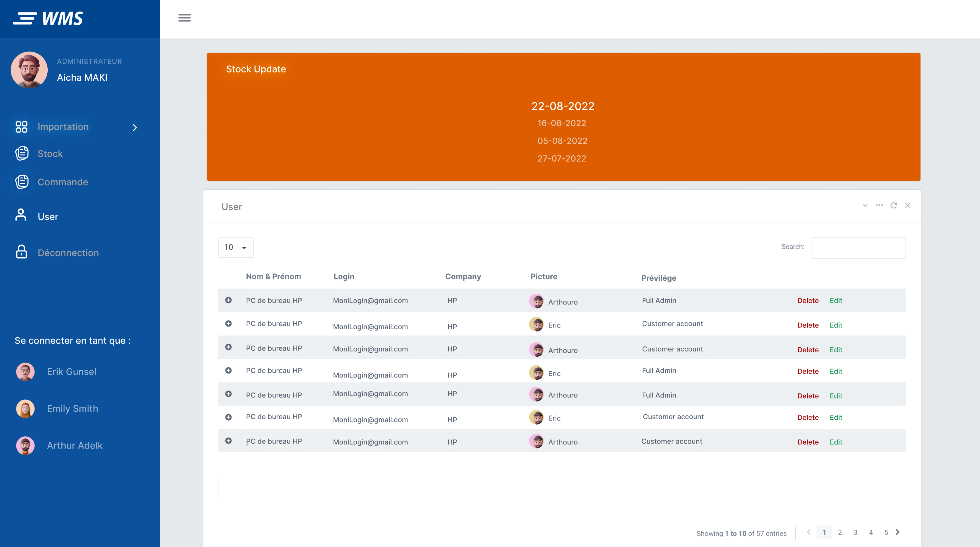Image resolution: width=980 pixels, height=547 pixels.
Task: Collapse the User panel using chevron
Action: (x=865, y=205)
